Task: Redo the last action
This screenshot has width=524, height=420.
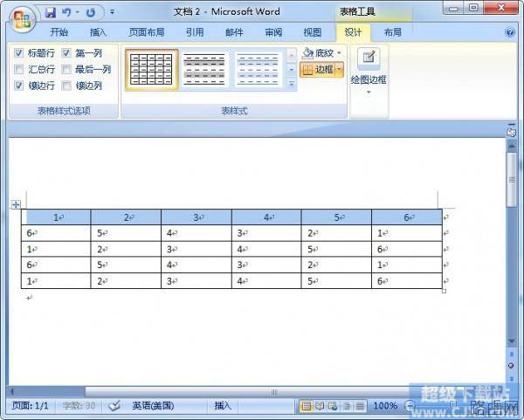Action: tap(91, 13)
